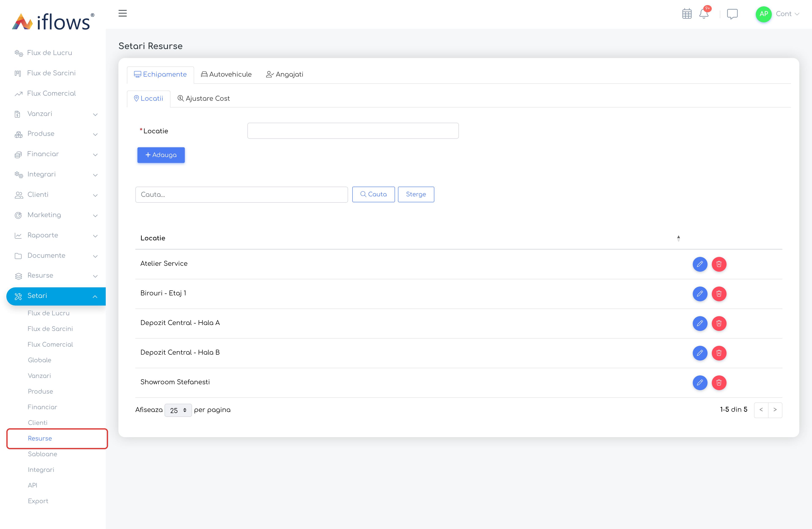Screen dimensions: 812x529
Task: Delete the Depozit Central - Hala A row
Action: coord(719,323)
